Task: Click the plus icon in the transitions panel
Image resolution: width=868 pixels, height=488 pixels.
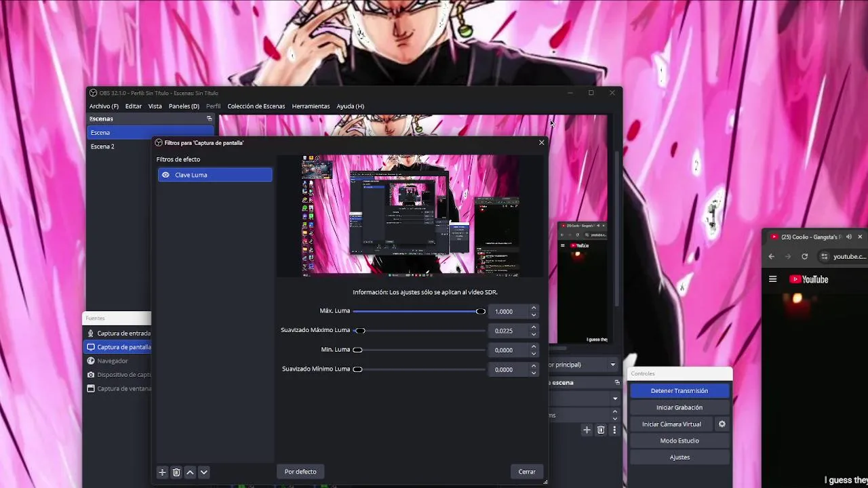Action: (587, 430)
